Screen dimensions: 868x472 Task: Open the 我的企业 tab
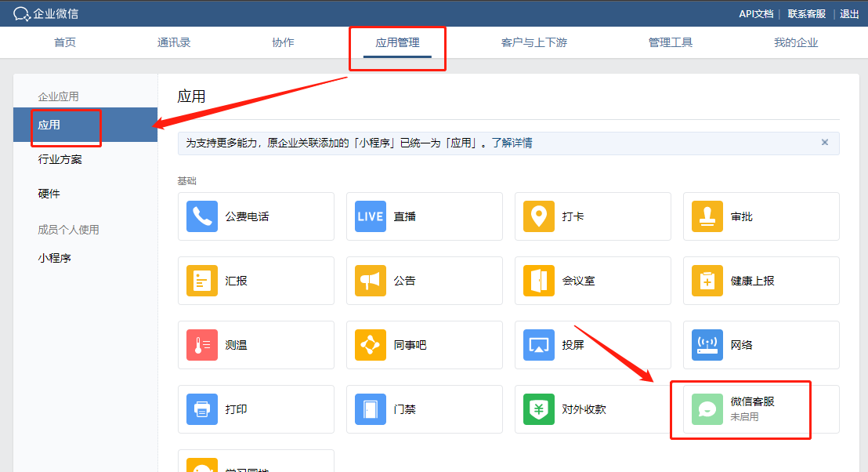point(796,42)
